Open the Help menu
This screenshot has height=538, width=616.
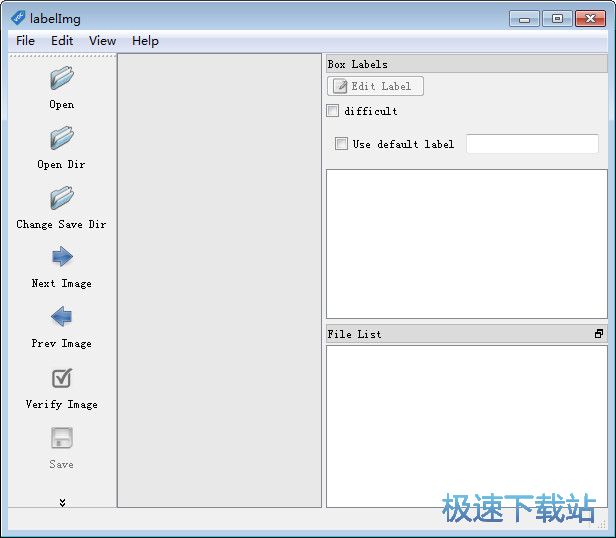145,41
